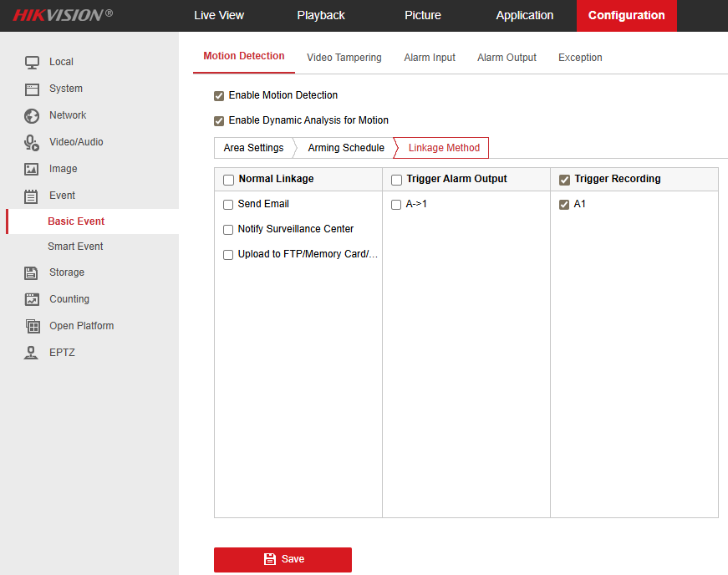This screenshot has width=728, height=575.
Task: Open the Arming Schedule tab
Action: (x=346, y=148)
